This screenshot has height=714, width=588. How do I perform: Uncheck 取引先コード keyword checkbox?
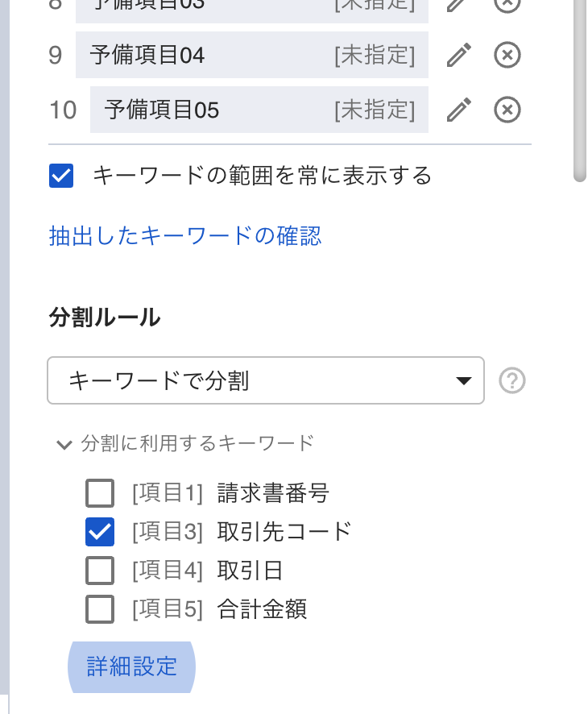pyautogui.click(x=100, y=532)
